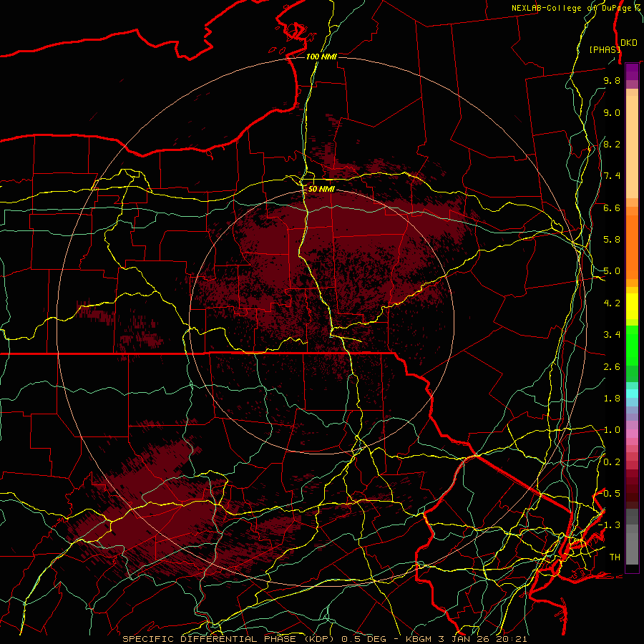Click the yellow band of the color scale
Viewport: 644px width, 644px height.
(632, 306)
